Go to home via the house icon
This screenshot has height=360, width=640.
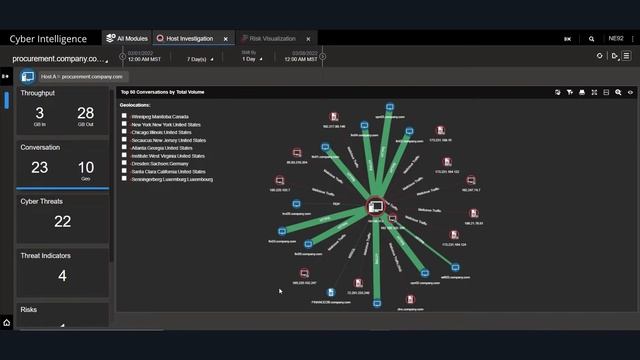pyautogui.click(x=7, y=322)
